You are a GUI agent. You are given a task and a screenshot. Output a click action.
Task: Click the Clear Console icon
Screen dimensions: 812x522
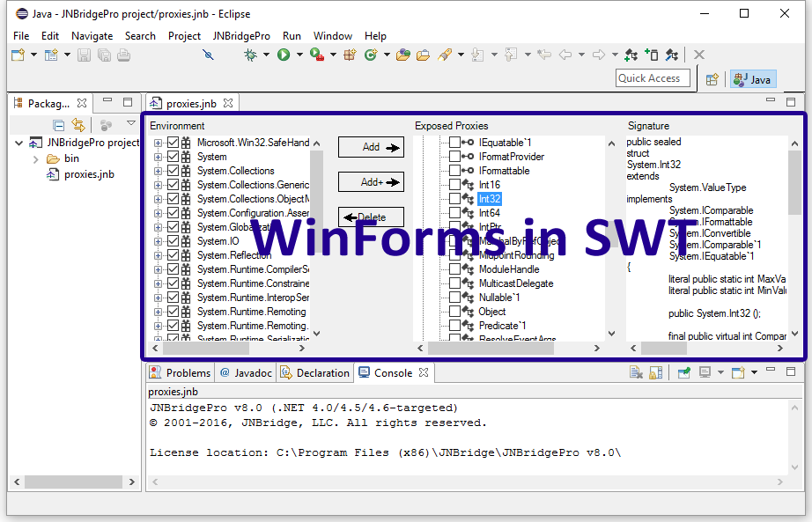(636, 373)
